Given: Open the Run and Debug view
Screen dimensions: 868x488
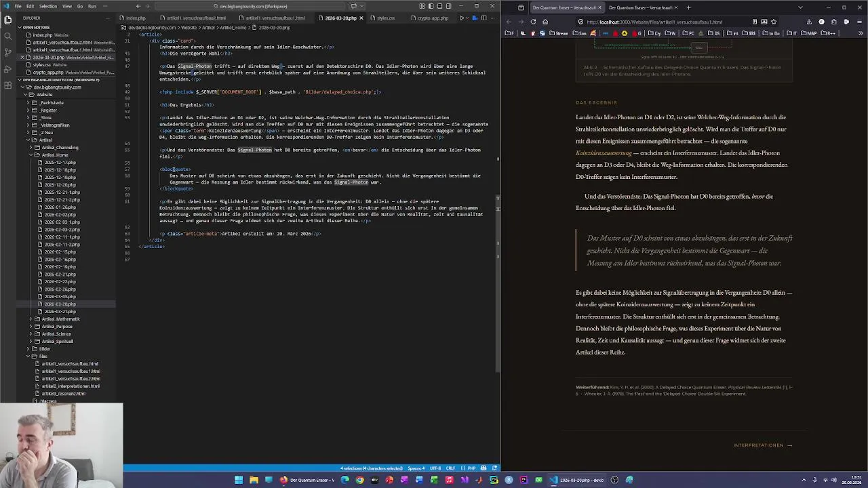Looking at the screenshot, I should tap(7, 68).
